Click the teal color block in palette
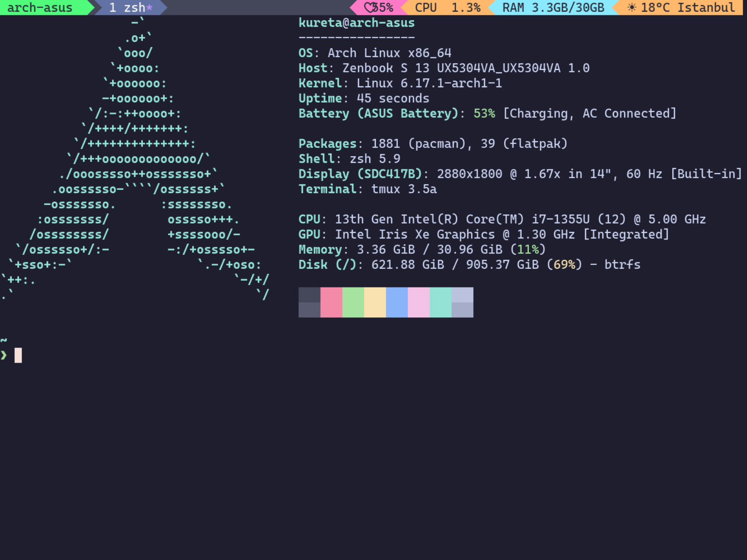The width and height of the screenshot is (747, 560). 440,302
